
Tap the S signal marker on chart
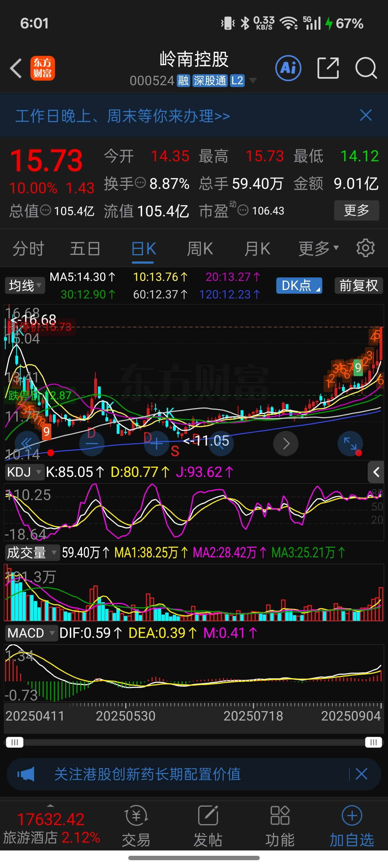coord(175,451)
